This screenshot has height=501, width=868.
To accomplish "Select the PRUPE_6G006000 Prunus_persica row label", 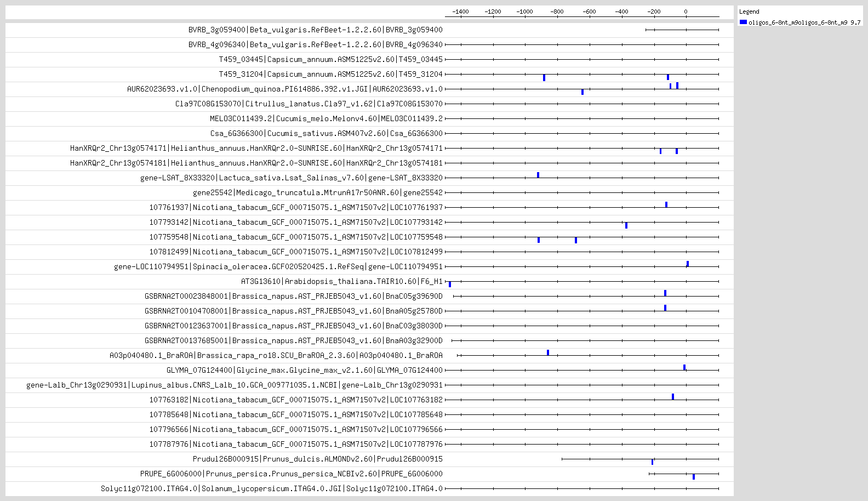I will pos(292,474).
